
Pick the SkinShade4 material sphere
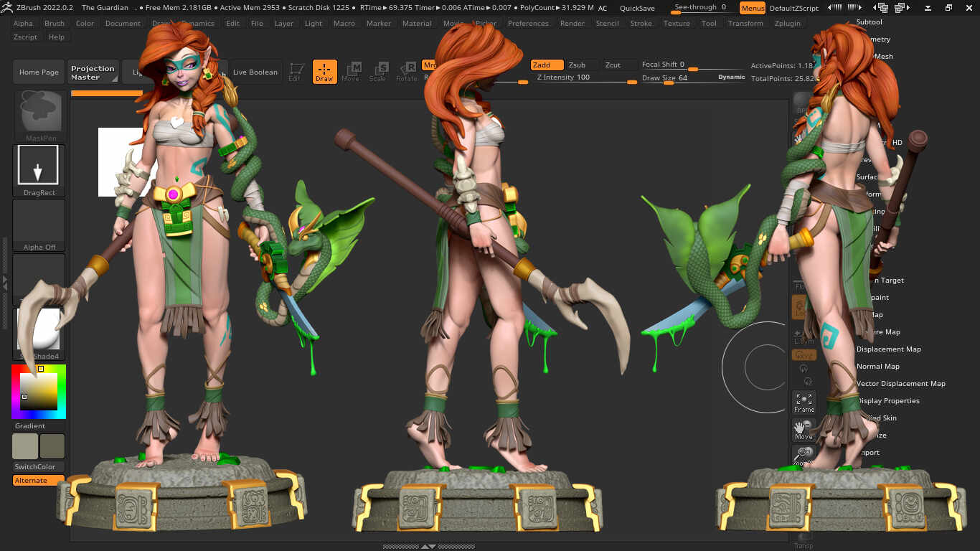pos(39,334)
